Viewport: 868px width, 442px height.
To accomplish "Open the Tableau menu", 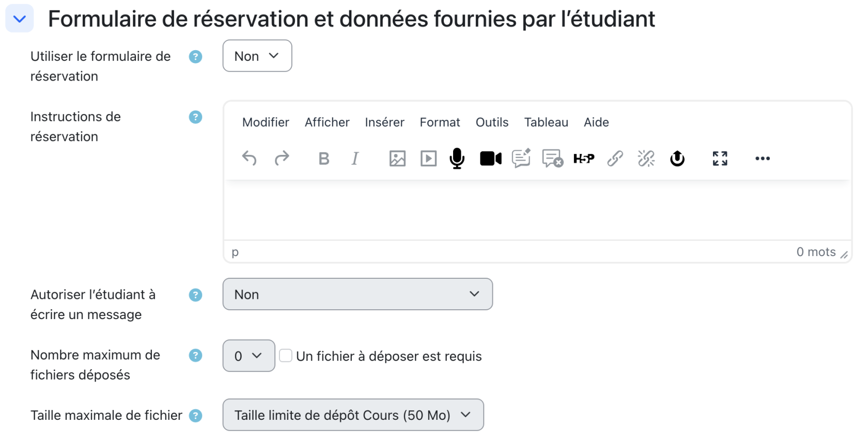I will [546, 122].
